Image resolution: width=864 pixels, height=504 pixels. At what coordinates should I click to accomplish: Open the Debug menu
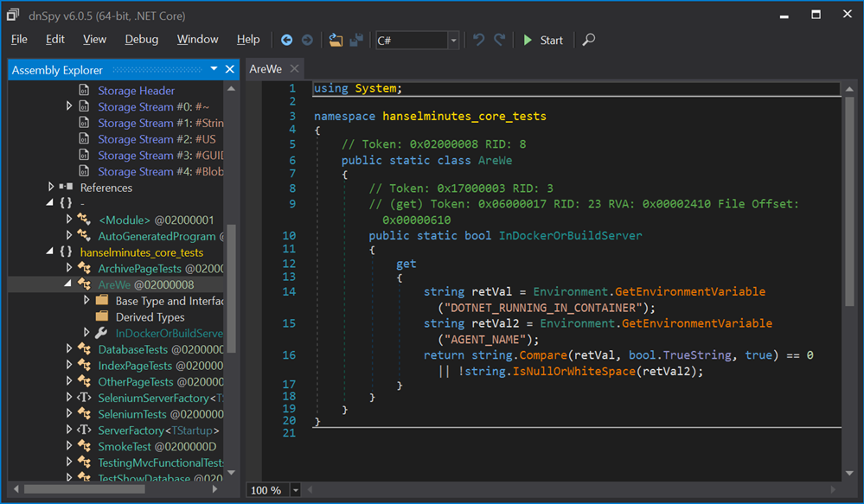(x=141, y=39)
